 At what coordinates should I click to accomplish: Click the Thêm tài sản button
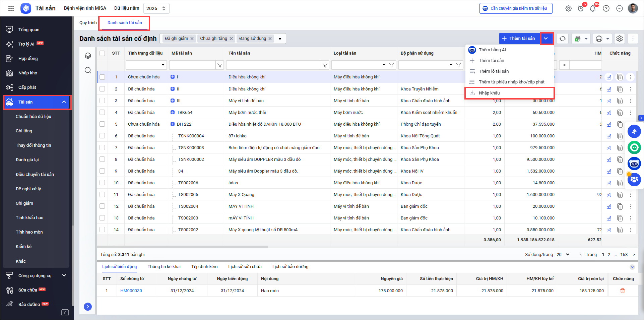point(519,39)
